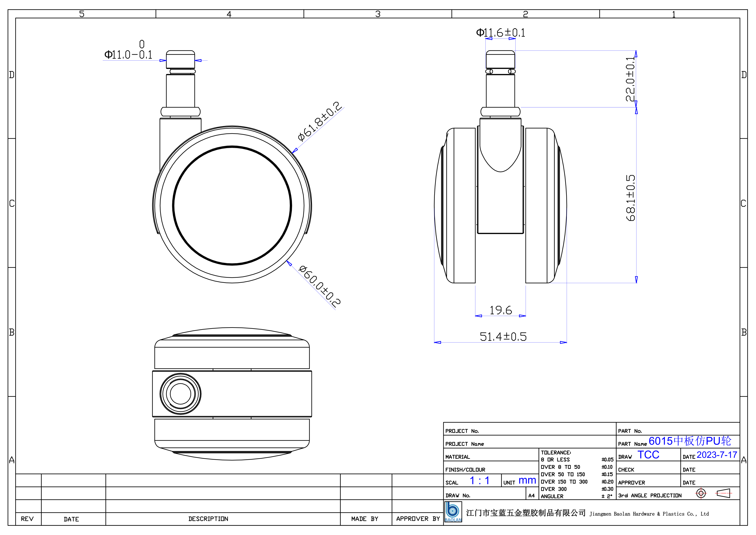Viewport: 756px width, 535px height.
Task: Click the truncated cone projection symbol
Action: pos(724,493)
